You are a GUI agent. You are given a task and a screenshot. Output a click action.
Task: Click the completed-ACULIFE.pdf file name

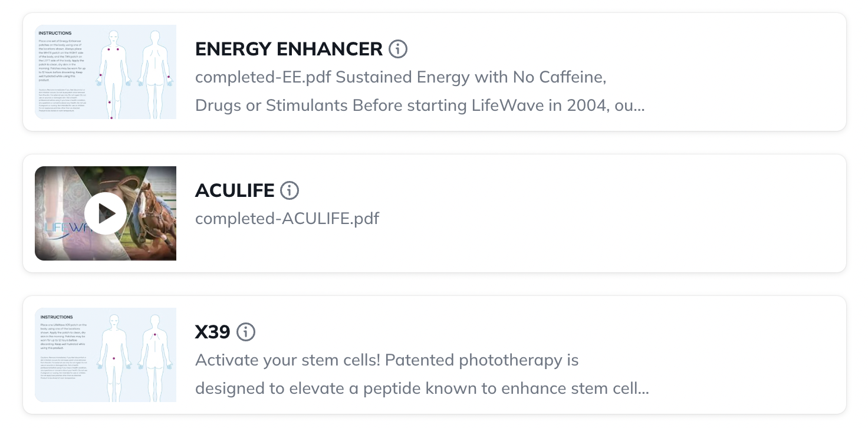[x=287, y=219]
